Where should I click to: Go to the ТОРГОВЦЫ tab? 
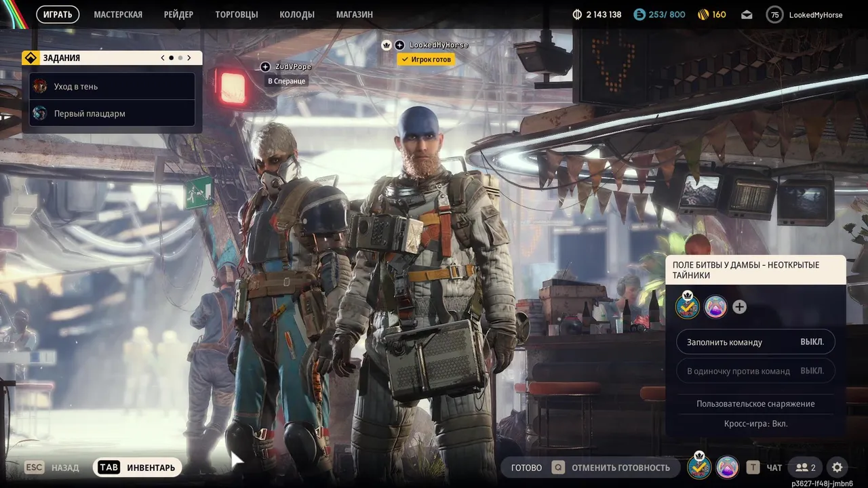tap(237, 14)
